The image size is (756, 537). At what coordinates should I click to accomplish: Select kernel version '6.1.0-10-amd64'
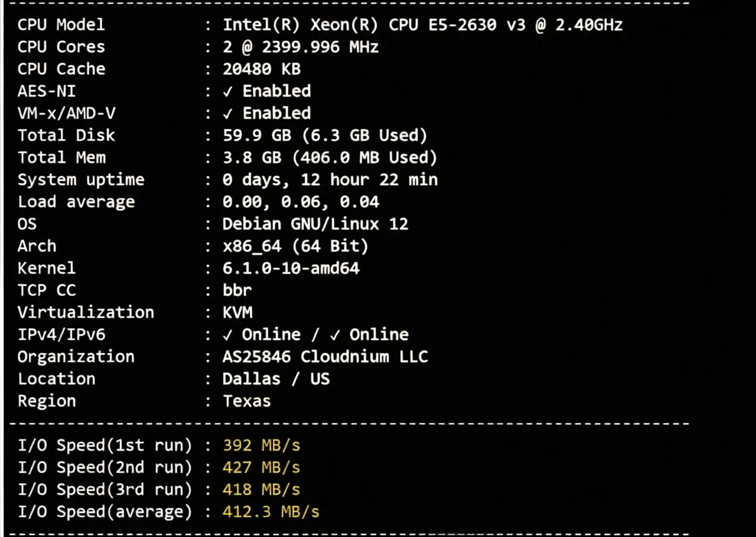pyautogui.click(x=291, y=268)
